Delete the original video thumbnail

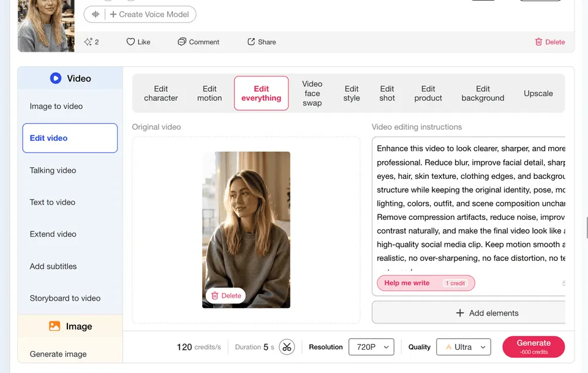226,296
